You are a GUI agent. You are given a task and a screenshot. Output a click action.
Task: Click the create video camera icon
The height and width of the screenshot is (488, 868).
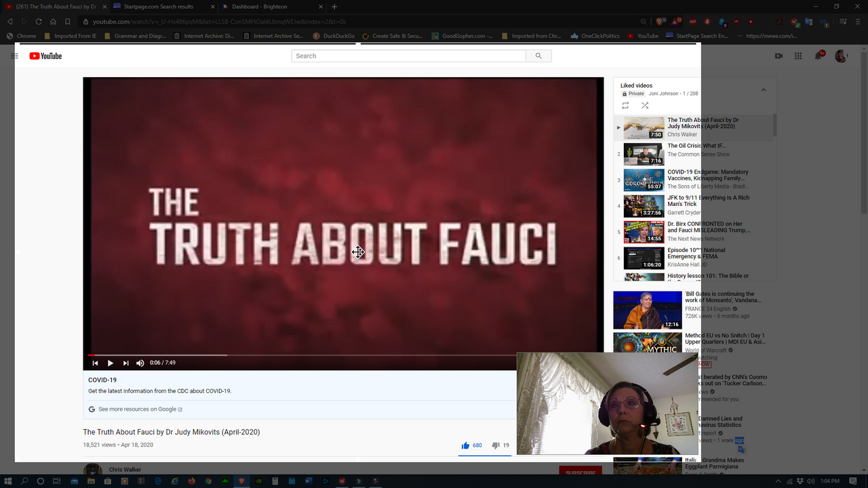click(x=778, y=56)
